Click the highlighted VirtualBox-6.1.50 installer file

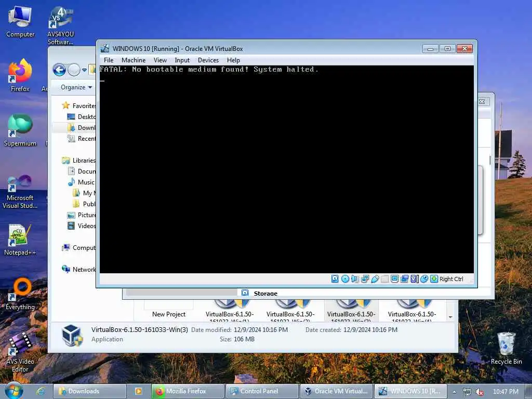click(351, 311)
